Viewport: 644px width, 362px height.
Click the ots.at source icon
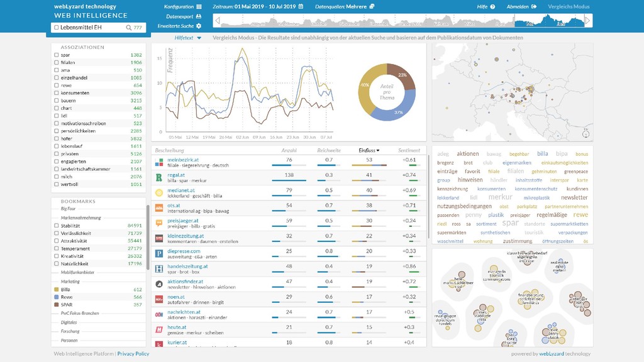159,208
